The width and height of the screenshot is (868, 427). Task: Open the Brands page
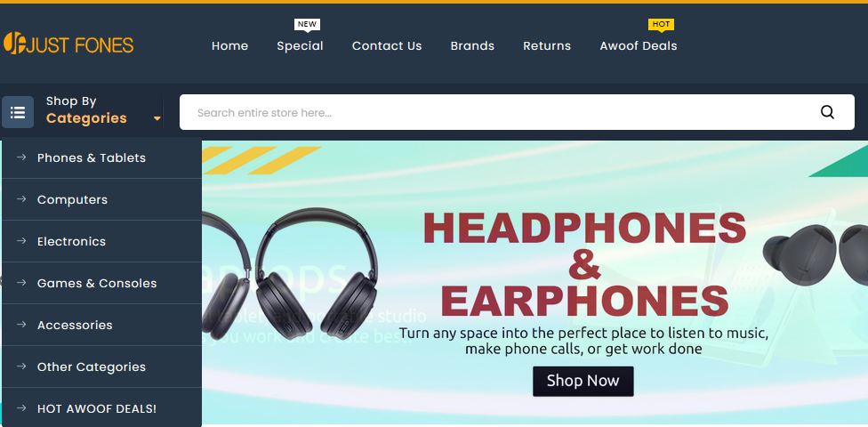tap(472, 46)
